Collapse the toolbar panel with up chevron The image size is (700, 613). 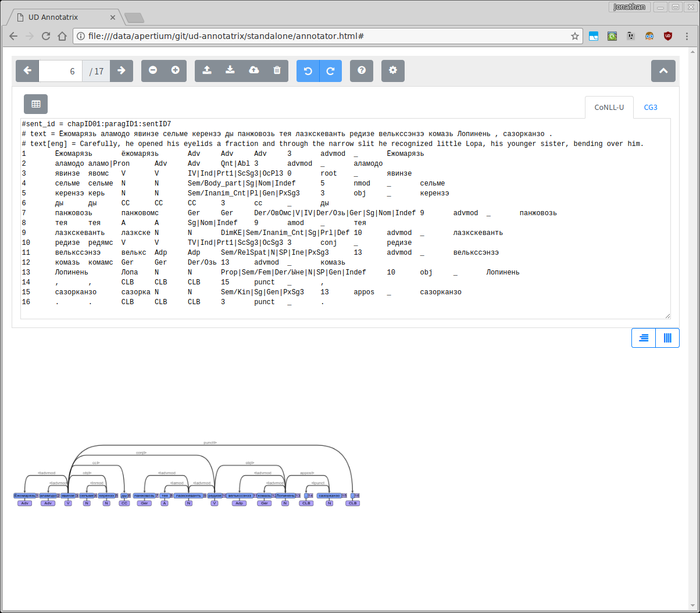click(663, 70)
